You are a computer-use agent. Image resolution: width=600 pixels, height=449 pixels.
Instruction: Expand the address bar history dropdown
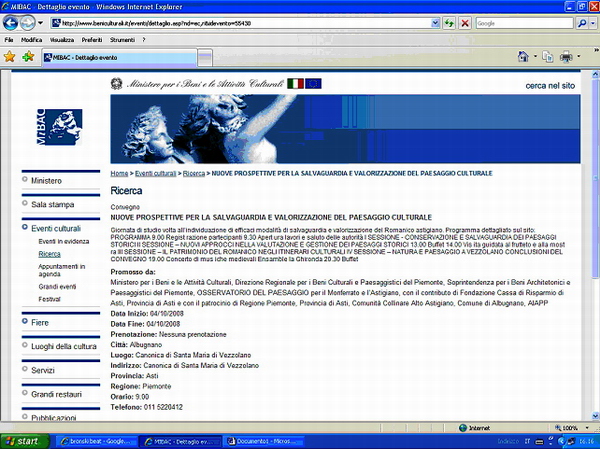(435, 23)
